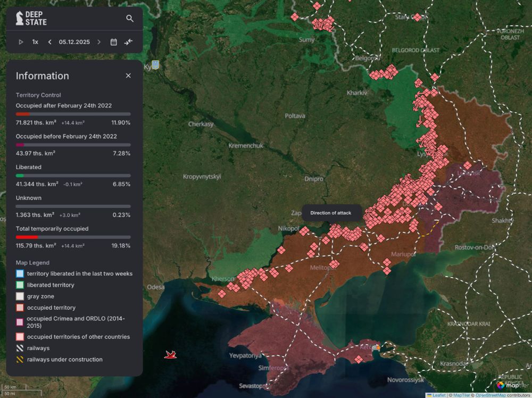
Task: Click the Yevpatoriya city label
Action: [245, 355]
